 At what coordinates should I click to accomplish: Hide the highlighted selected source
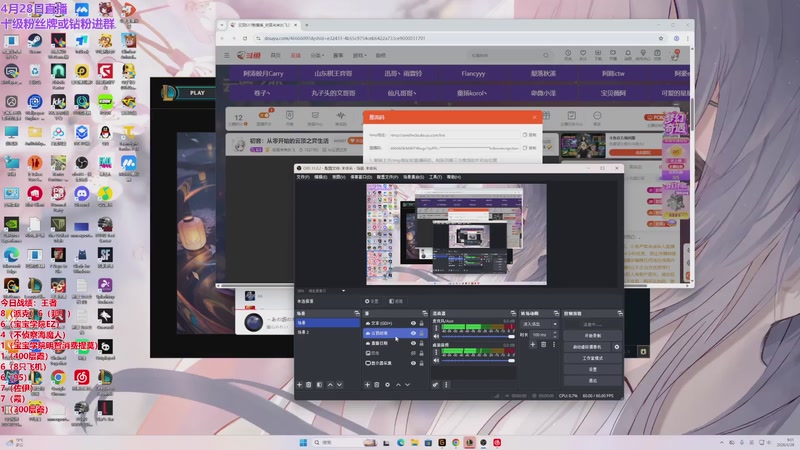(x=413, y=333)
